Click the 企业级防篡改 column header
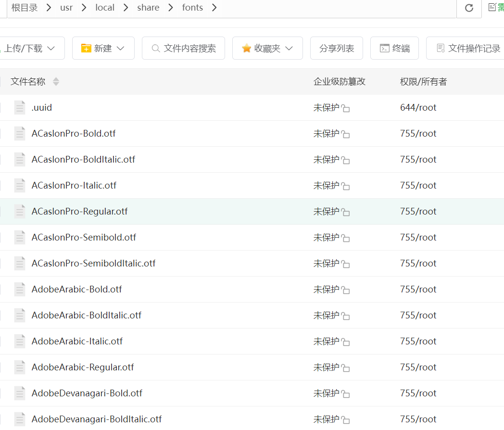Image resolution: width=504 pixels, height=430 pixels. point(340,82)
